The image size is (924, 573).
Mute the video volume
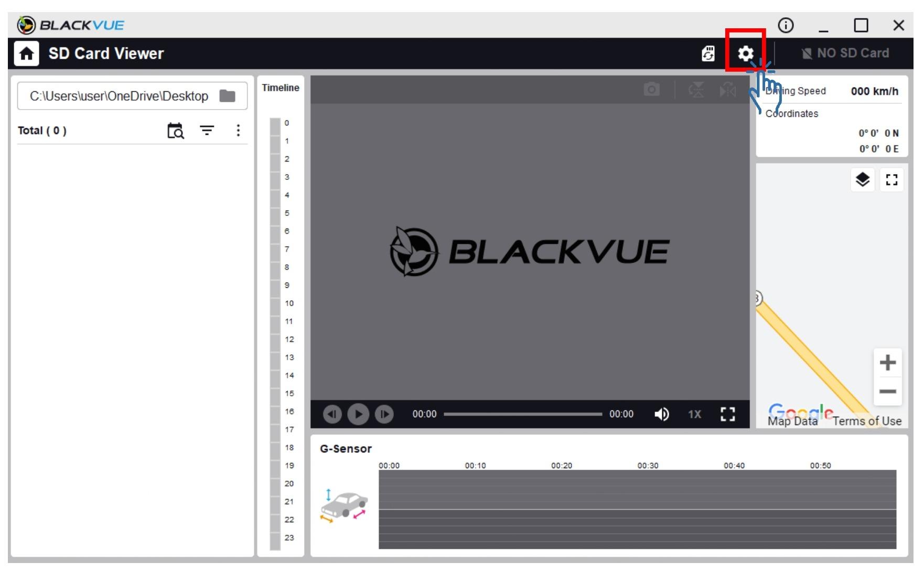point(661,414)
